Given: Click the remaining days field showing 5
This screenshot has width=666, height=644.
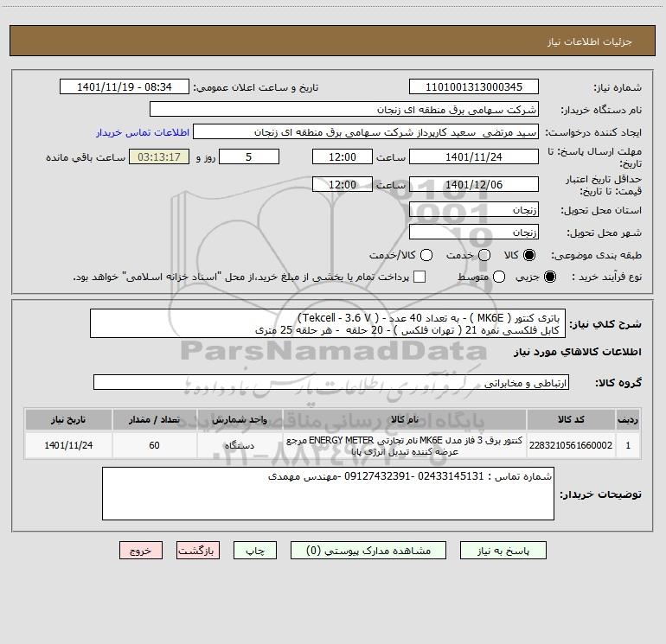Looking at the screenshot, I should click(x=249, y=156).
